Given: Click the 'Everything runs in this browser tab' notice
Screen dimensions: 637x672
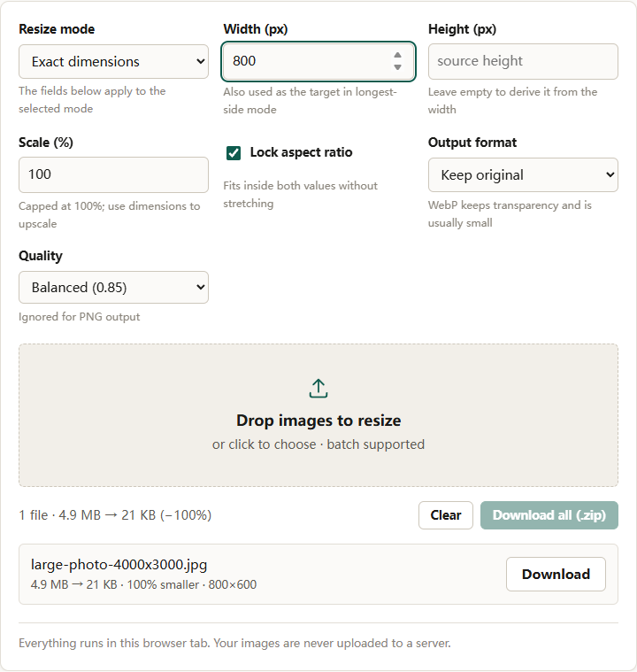Looking at the screenshot, I should click(x=234, y=644).
